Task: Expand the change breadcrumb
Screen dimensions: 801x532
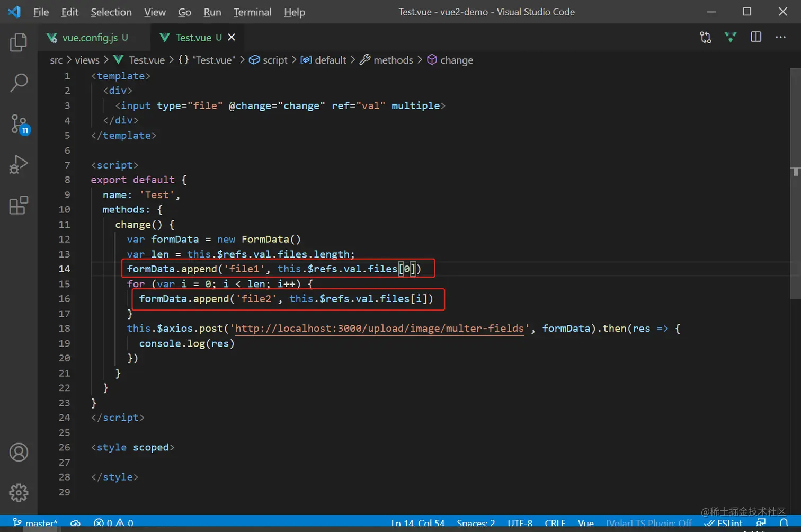Action: click(450, 60)
